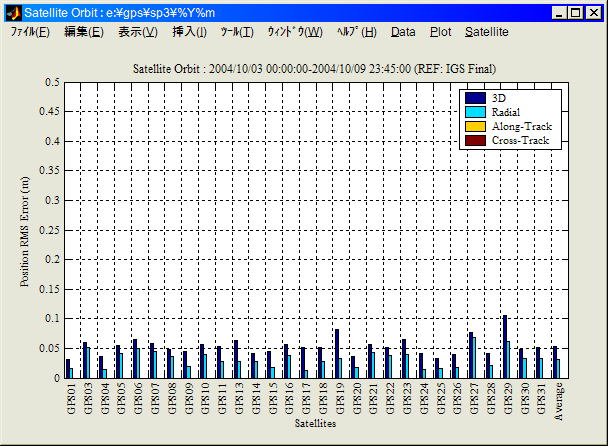Open the 編集(E) menu
The image size is (608, 446).
83,32
